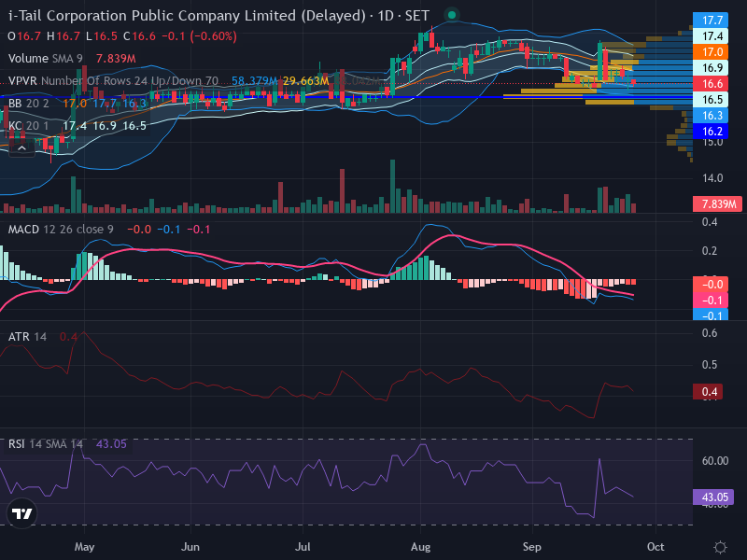
Task: Click the 58.379M VPVR up volume value
Action: point(254,81)
